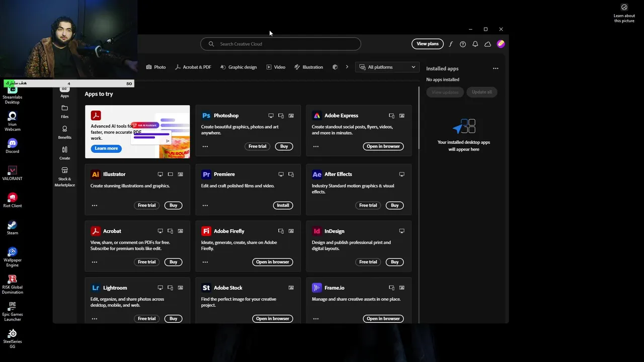Viewport: 644px width, 362px height.
Task: Start Photoshop Free trial
Action: click(x=257, y=146)
